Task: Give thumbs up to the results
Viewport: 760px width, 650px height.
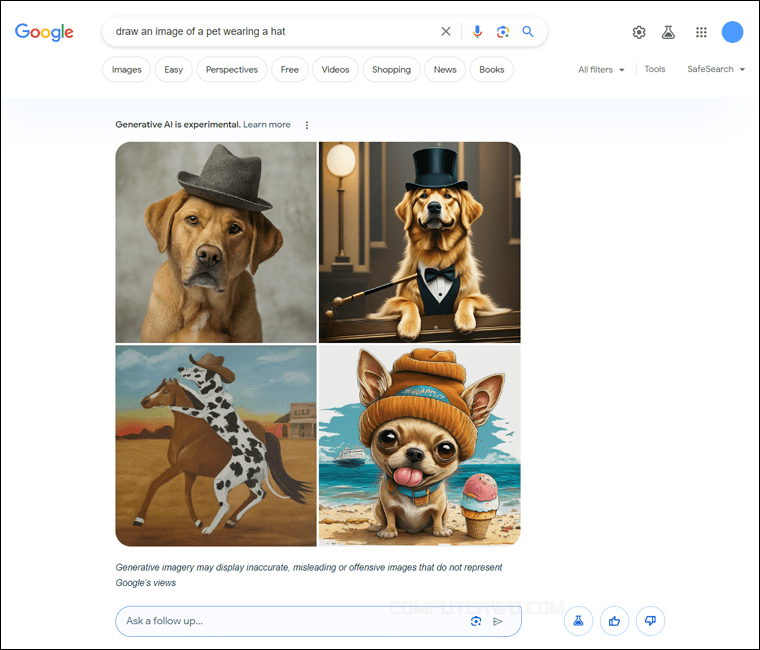Action: pyautogui.click(x=614, y=621)
